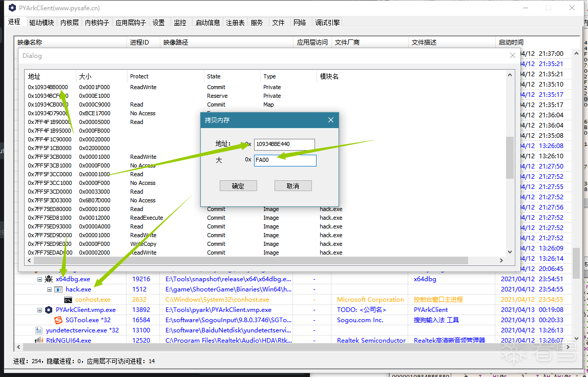Screen dimensions: 588x377
Task: Open the 内核钩子 tab
Action: point(97,23)
